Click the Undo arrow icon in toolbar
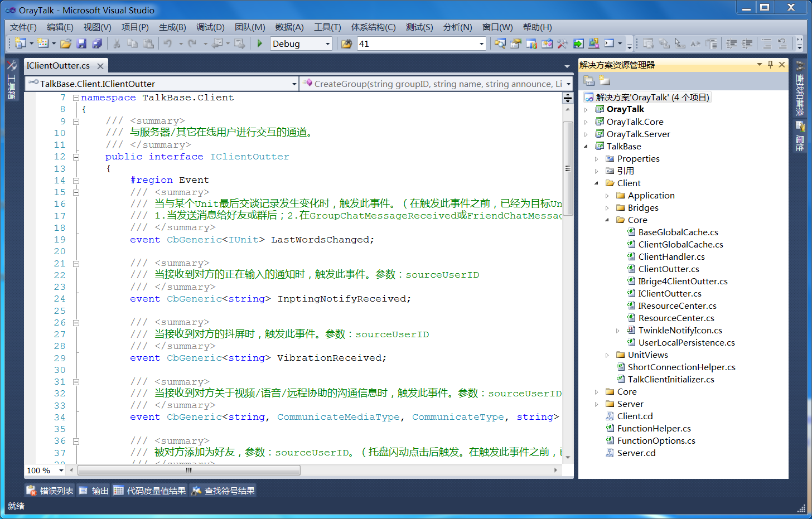812x519 pixels. tap(167, 43)
